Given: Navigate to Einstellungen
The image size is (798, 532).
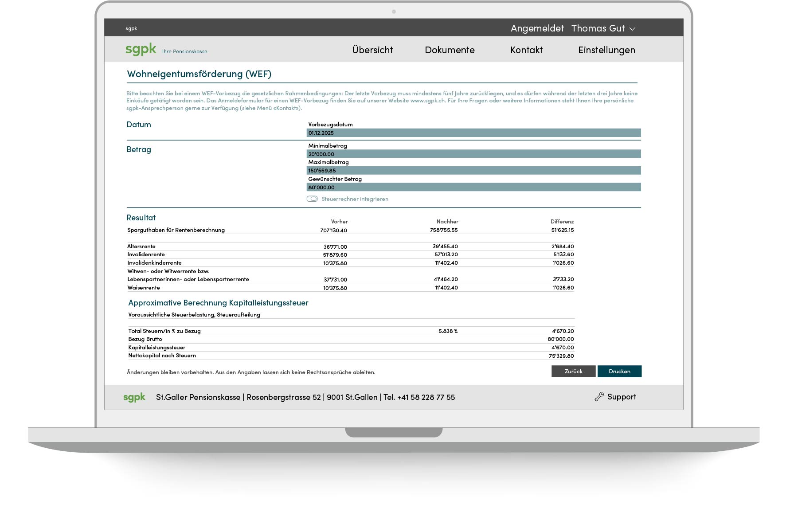Looking at the screenshot, I should [606, 50].
